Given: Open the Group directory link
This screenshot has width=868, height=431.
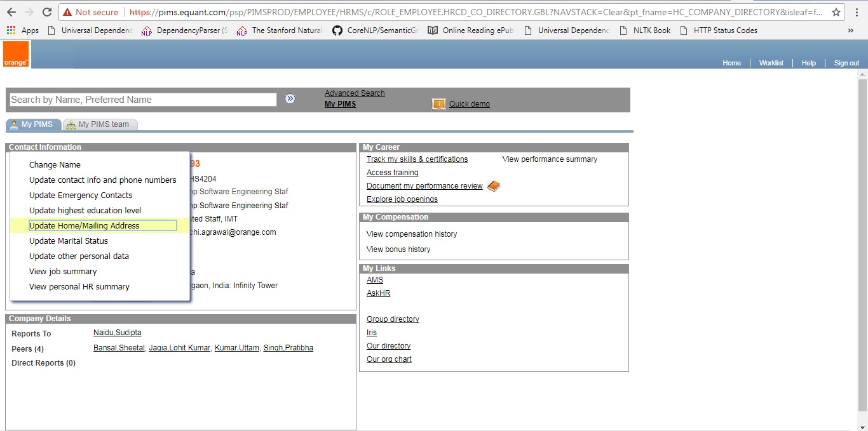Looking at the screenshot, I should pyautogui.click(x=393, y=319).
